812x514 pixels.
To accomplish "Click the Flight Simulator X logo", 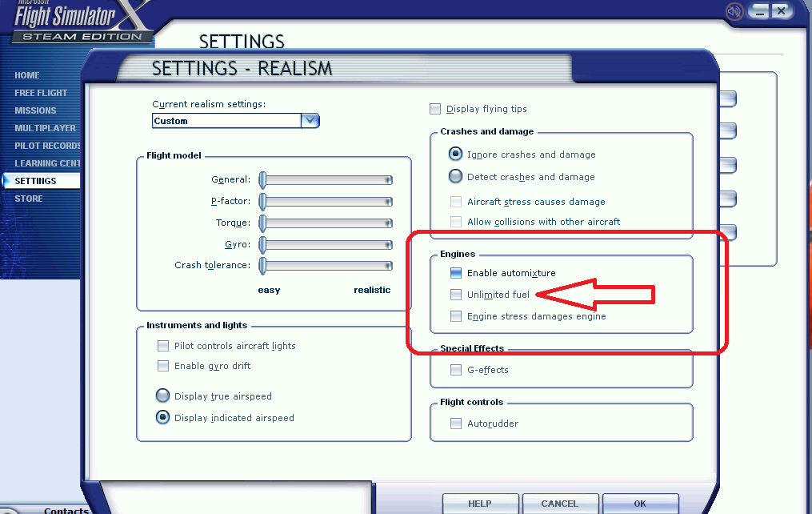I will coord(83,22).
